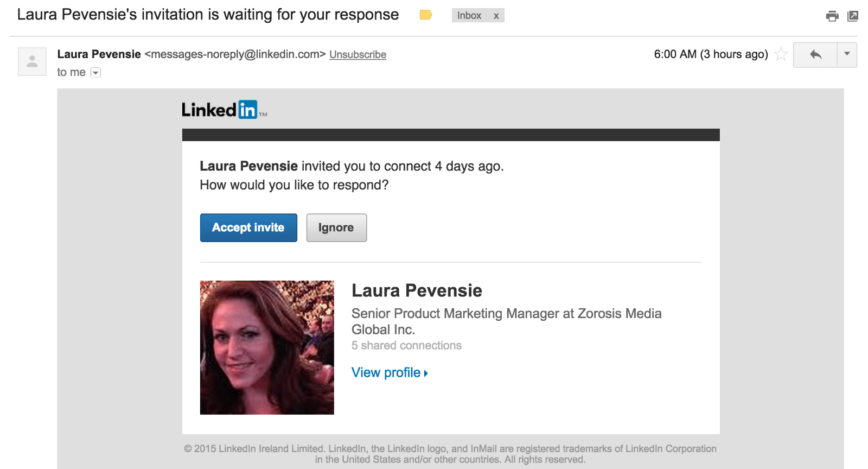This screenshot has width=868, height=469.
Task: Open email in new window icon
Action: click(x=853, y=16)
